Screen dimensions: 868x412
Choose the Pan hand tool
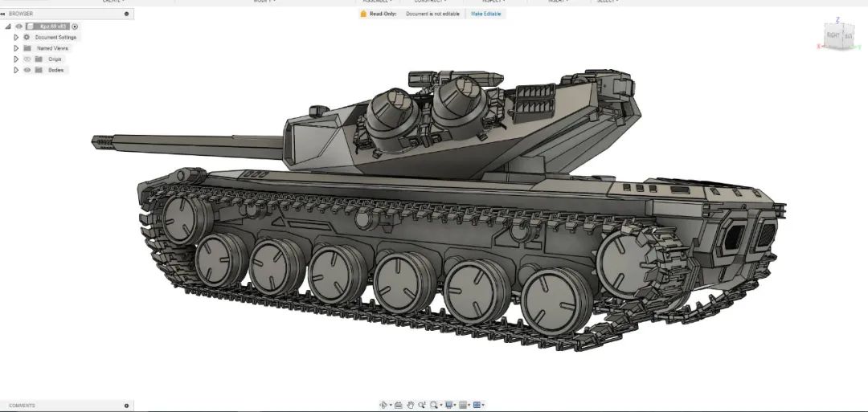(410, 406)
